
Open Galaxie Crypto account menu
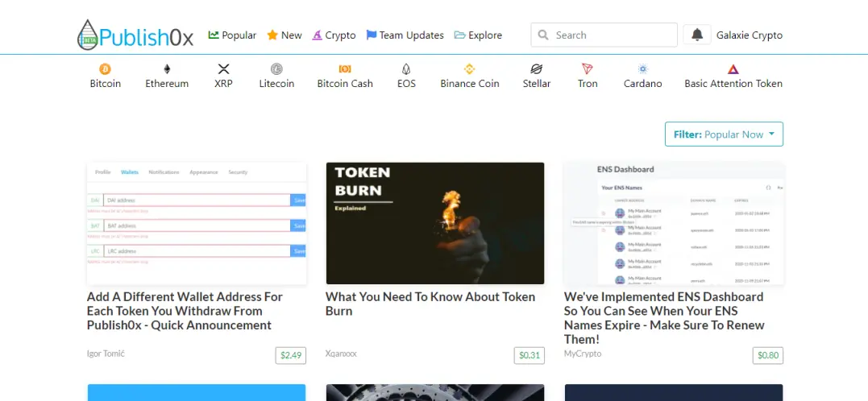[x=749, y=35]
